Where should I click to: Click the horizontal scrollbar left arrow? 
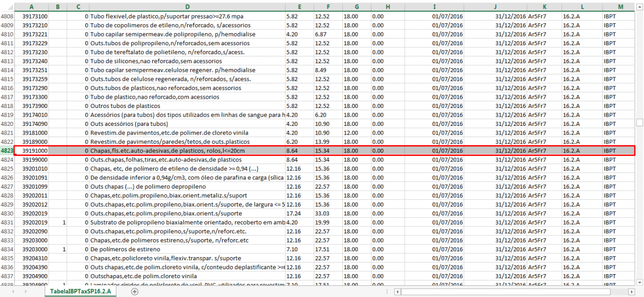point(397,292)
